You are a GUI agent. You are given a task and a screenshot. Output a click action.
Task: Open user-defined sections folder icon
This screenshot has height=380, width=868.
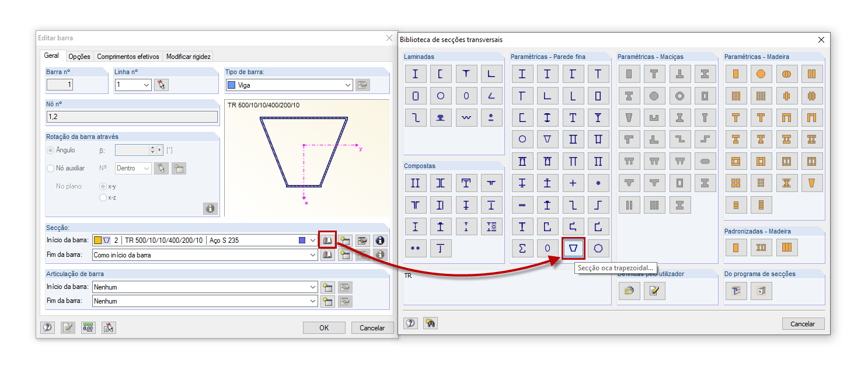(629, 290)
